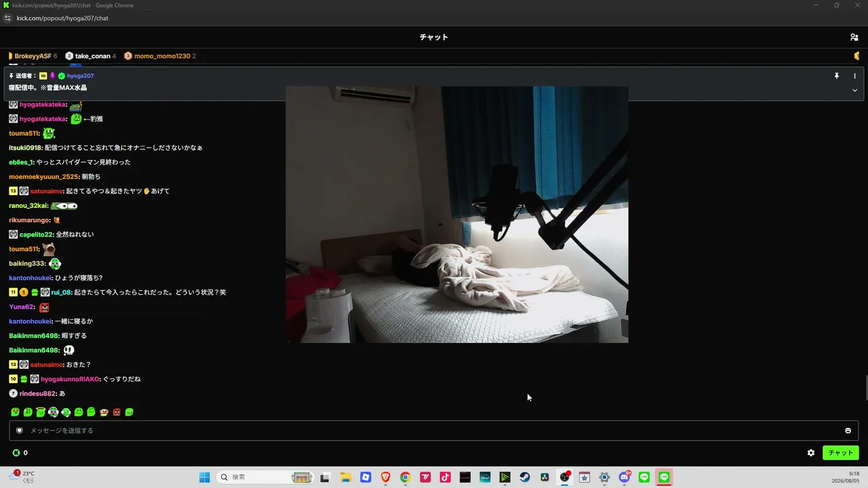Open ranou_32kai user profile

pyautogui.click(x=28, y=206)
